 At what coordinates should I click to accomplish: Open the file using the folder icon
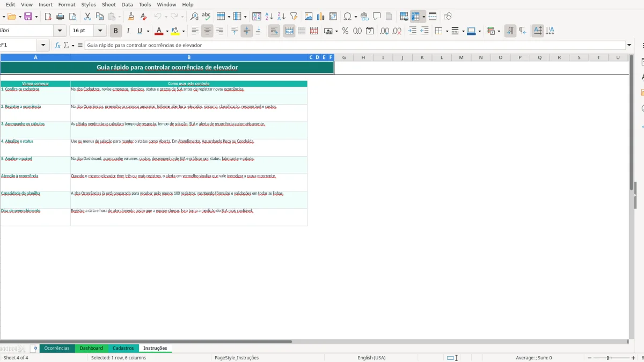11,17
